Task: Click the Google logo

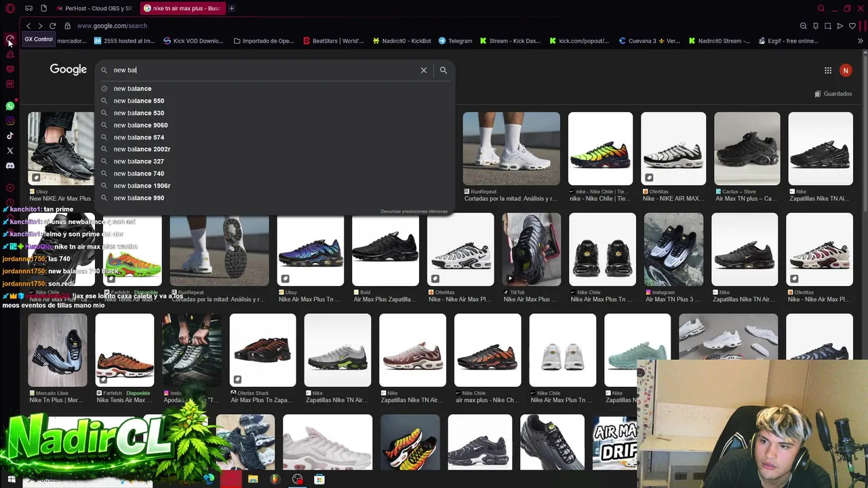Action: click(x=68, y=69)
